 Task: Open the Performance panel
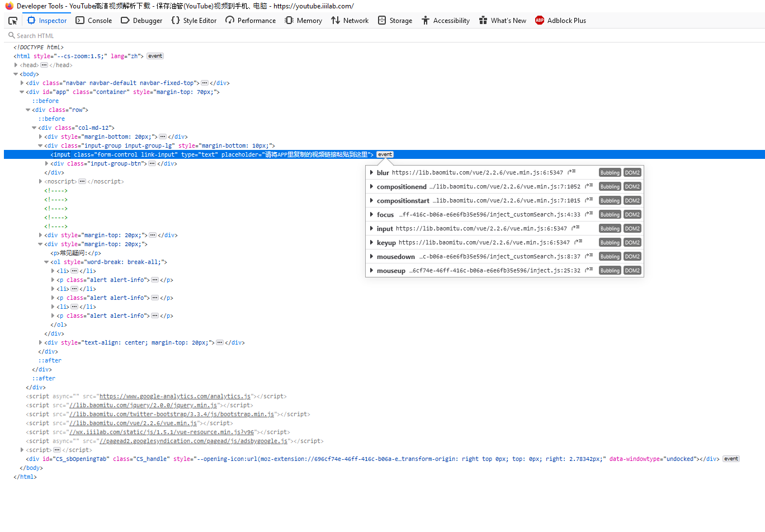(251, 20)
